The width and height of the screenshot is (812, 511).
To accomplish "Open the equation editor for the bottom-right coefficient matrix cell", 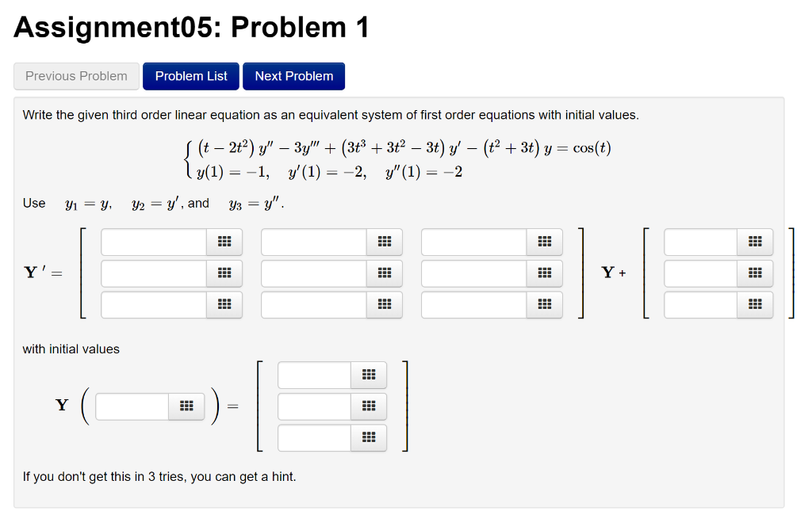I will point(546,305).
